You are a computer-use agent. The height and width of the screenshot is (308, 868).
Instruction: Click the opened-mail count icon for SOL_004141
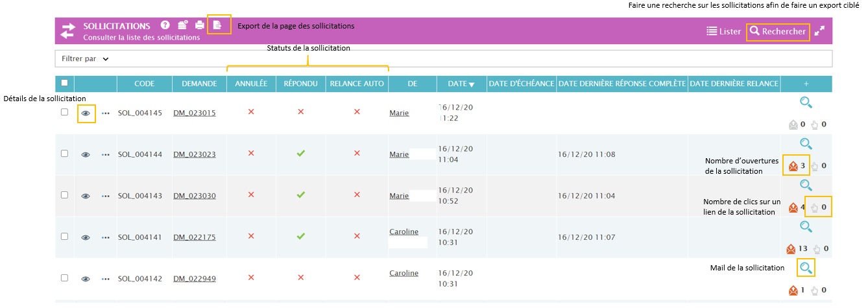point(791,248)
